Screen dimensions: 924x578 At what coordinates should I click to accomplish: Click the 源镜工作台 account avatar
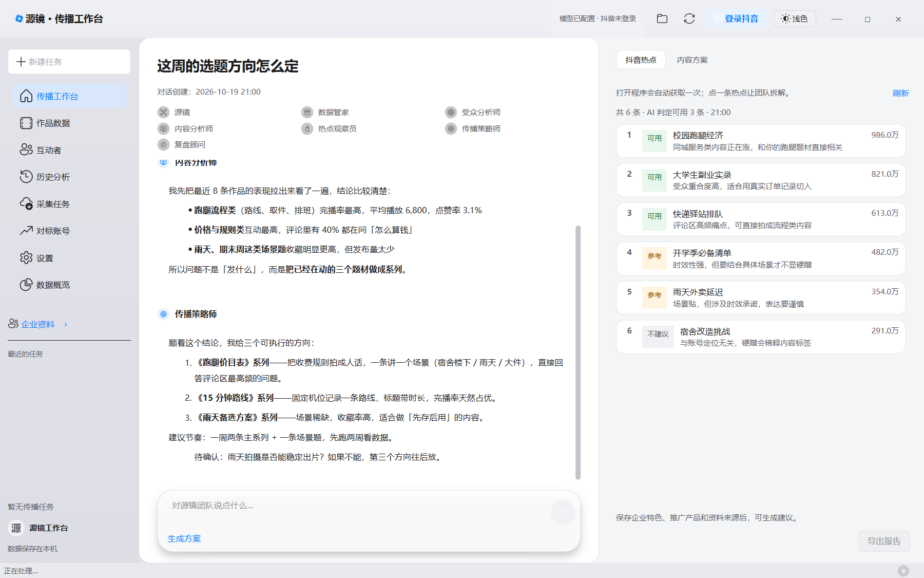(16, 528)
